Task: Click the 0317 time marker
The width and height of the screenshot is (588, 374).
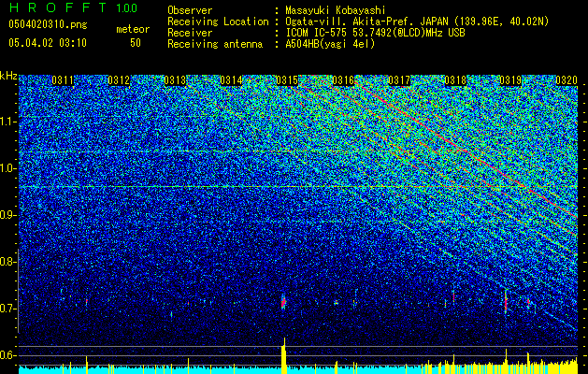Action: click(399, 80)
